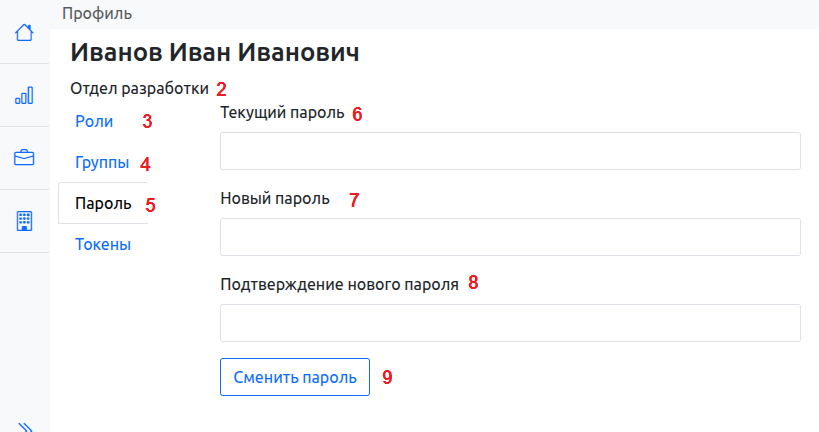Screen dimensions: 819x432
Task: Click the Подтверждение нового пароля label
Action: click(x=339, y=283)
